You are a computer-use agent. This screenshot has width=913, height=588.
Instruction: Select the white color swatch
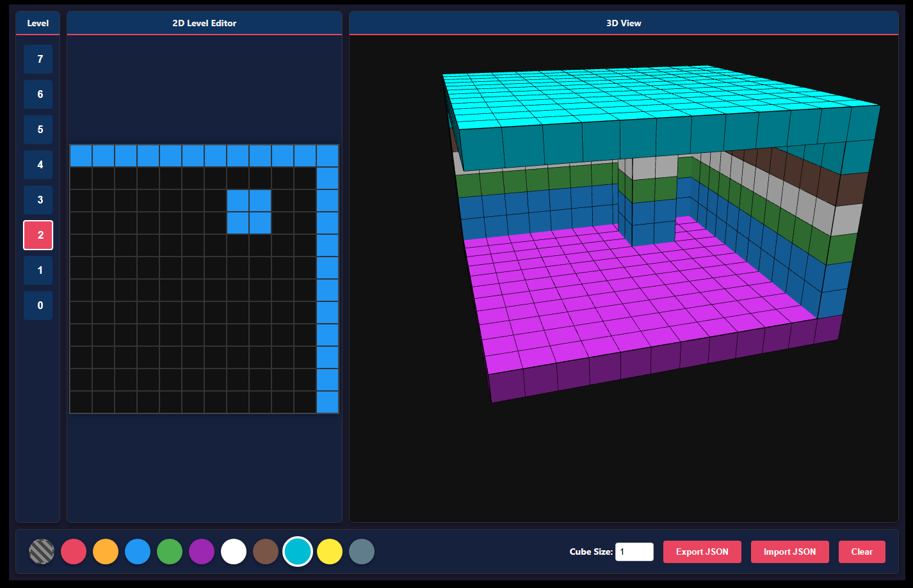[x=234, y=552]
